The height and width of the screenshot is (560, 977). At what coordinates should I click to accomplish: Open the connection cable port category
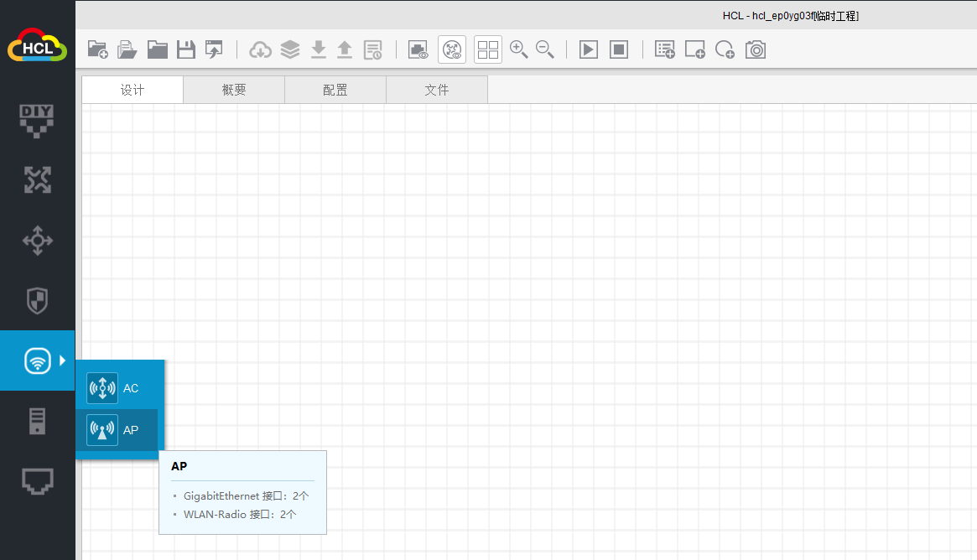point(38,481)
